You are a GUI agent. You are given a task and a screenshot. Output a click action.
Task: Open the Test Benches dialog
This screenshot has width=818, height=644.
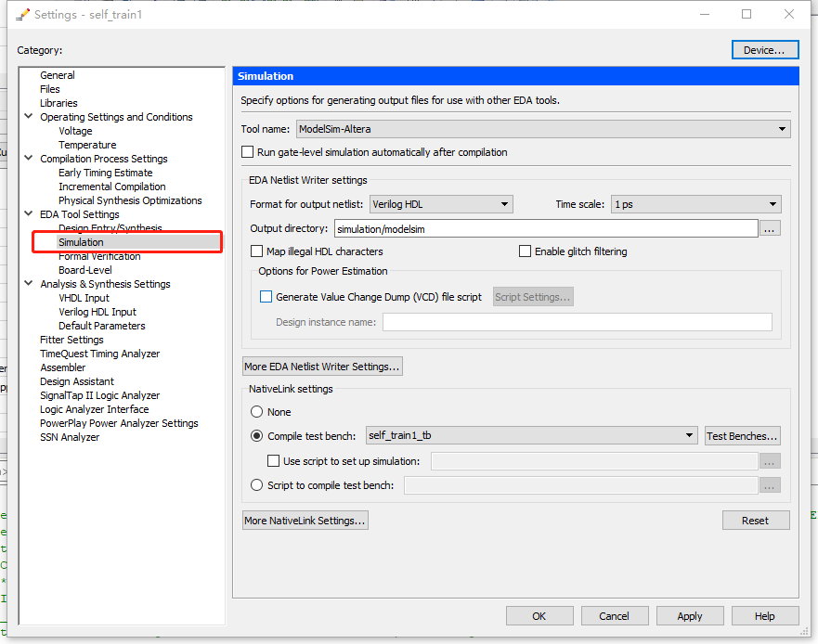point(743,436)
